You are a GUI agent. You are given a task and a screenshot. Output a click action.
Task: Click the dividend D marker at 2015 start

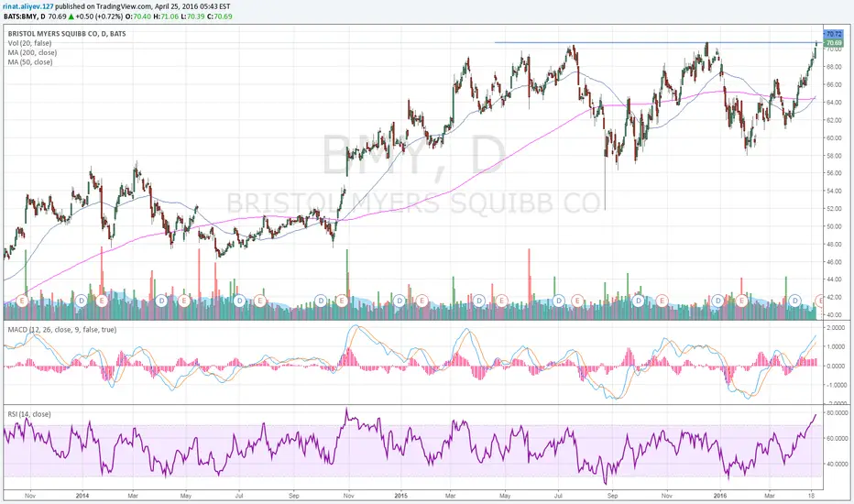(400, 301)
